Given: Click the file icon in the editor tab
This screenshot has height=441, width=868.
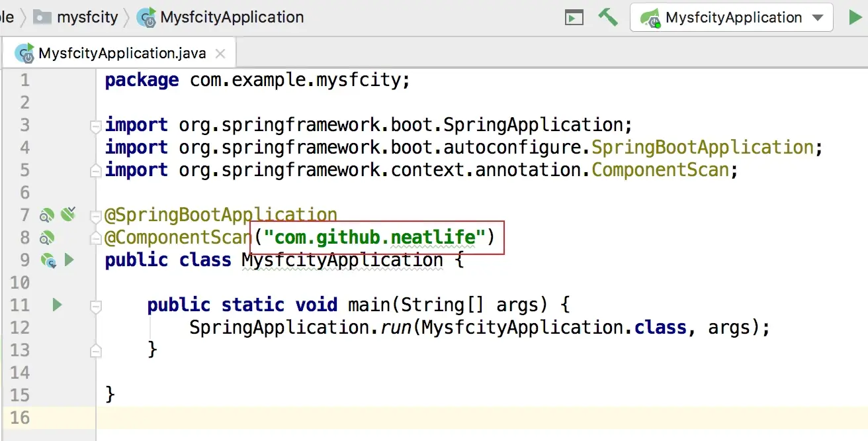Looking at the screenshot, I should tap(24, 54).
